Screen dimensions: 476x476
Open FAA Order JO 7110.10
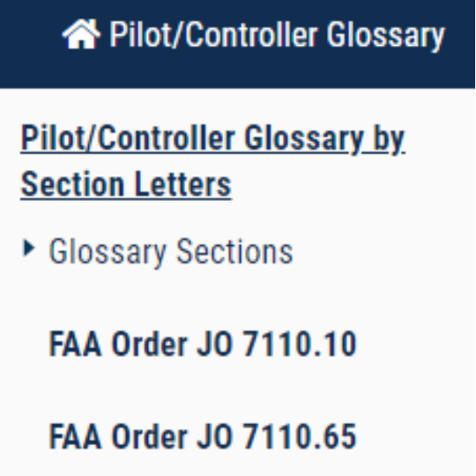click(203, 344)
